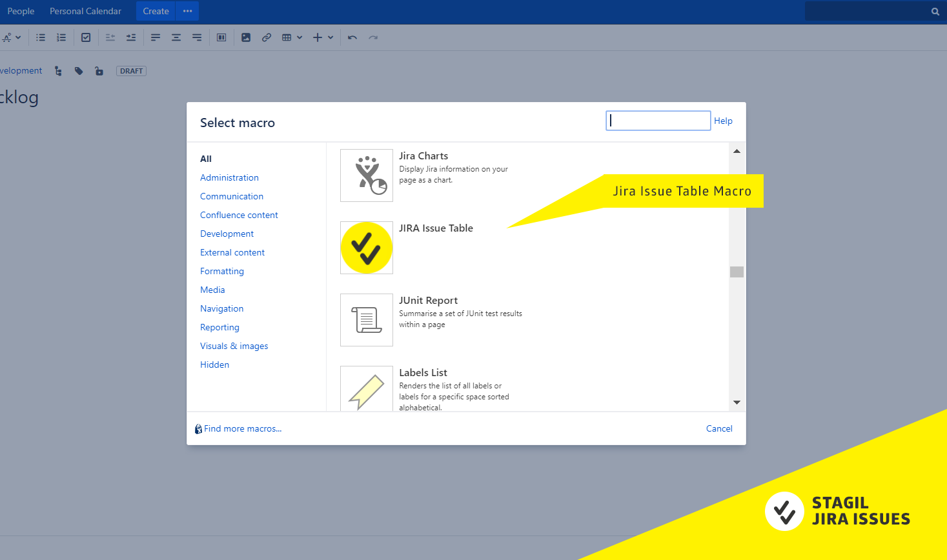The height and width of the screenshot is (560, 947).
Task: Pick the JUnit Report macro icon
Action: coord(367,320)
